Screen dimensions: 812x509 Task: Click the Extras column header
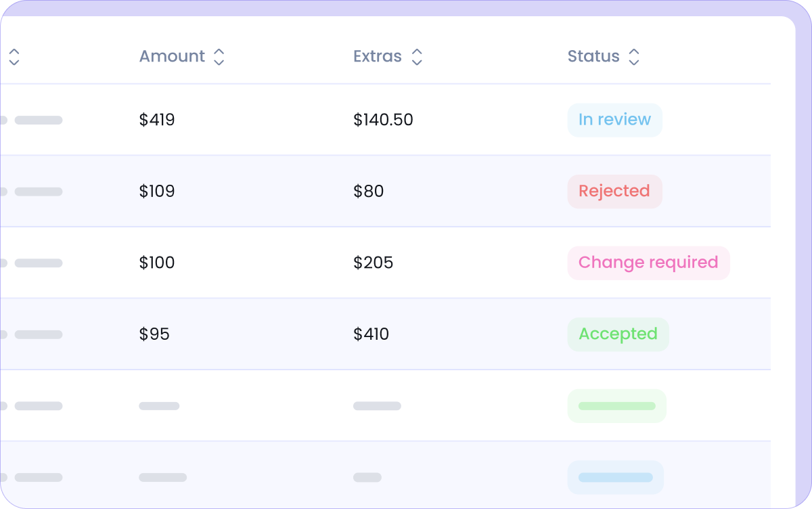[x=378, y=56]
